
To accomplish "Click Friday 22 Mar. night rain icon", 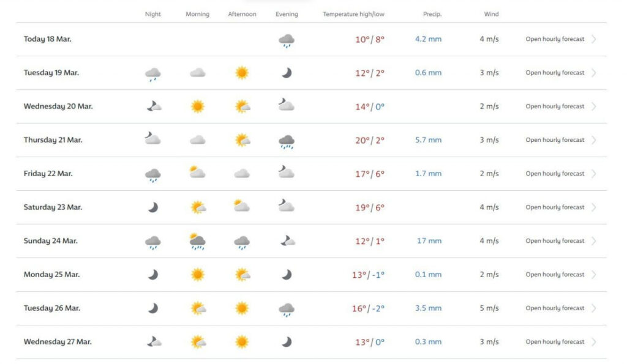I will (152, 175).
